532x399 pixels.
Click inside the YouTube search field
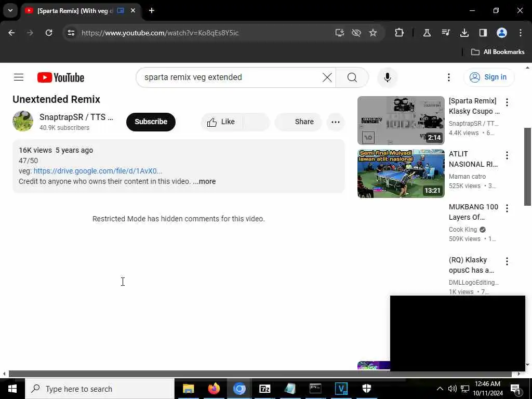coord(231,77)
